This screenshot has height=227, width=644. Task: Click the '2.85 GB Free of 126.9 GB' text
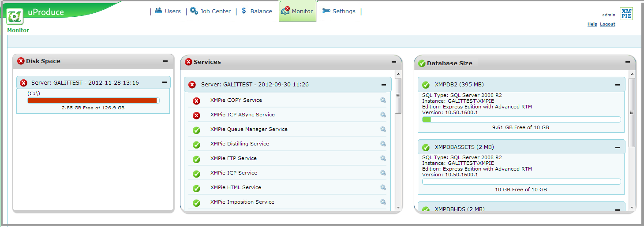click(x=93, y=108)
